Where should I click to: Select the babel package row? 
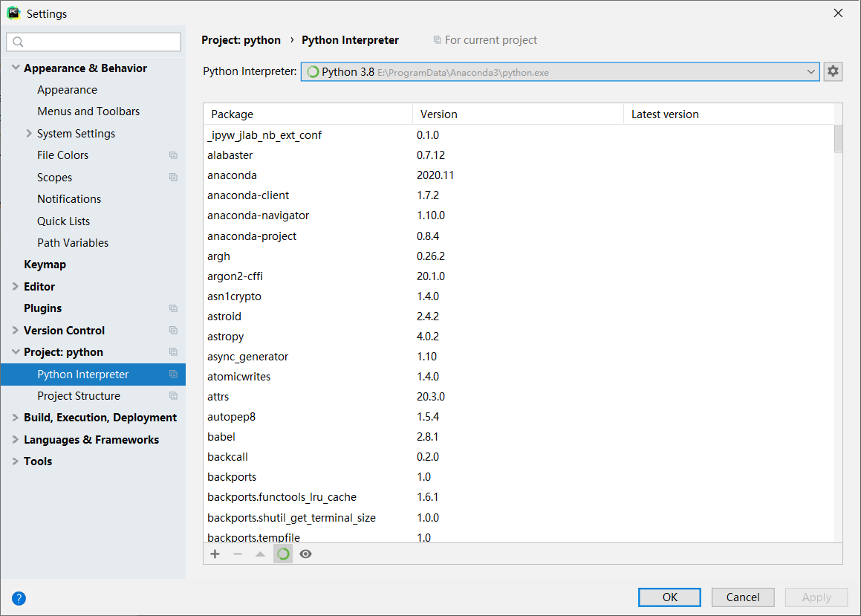[519, 437]
